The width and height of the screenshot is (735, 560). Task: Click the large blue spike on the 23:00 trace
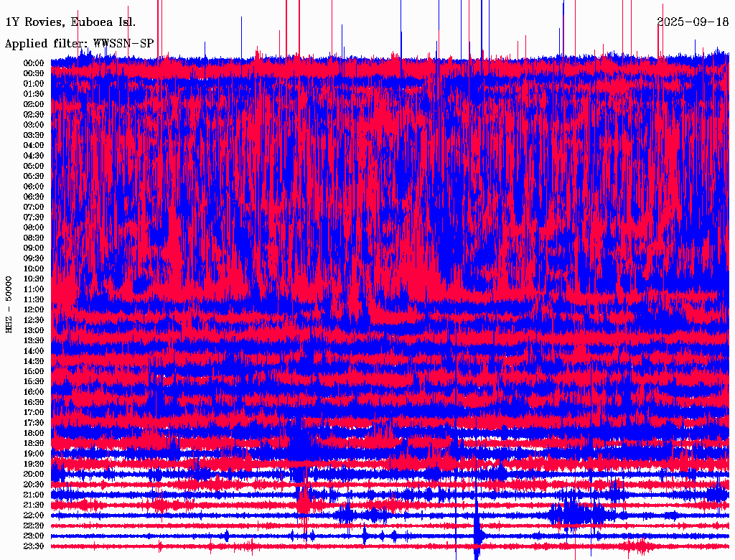coord(477,537)
